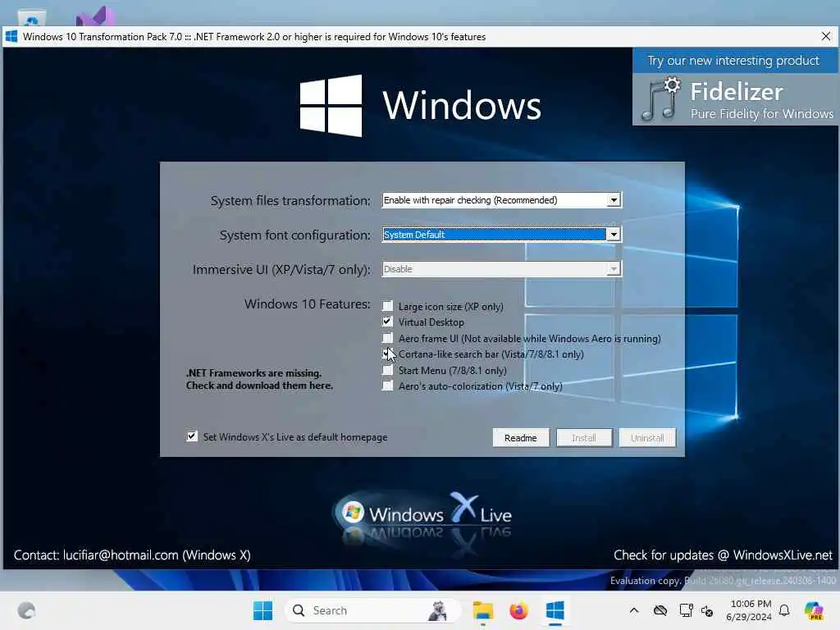
Task: Click the search box mascot image
Action: pos(438,610)
